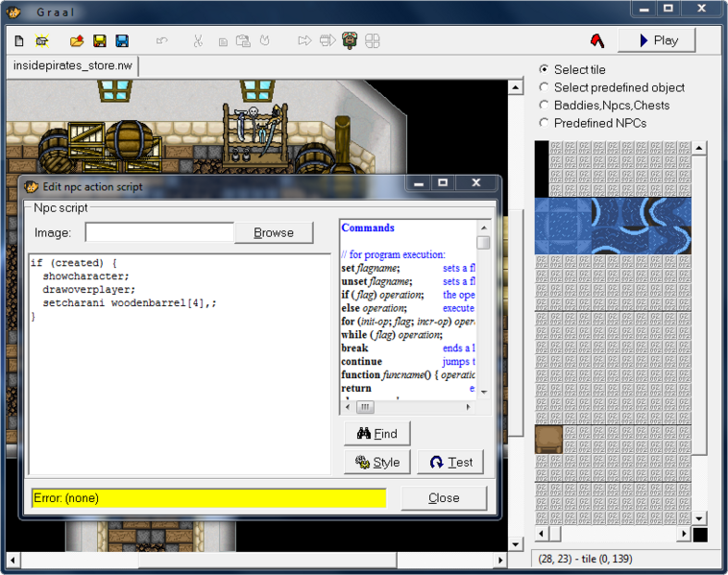Click Browse to choose an NPC image
This screenshot has width=728, height=575.
coord(274,232)
